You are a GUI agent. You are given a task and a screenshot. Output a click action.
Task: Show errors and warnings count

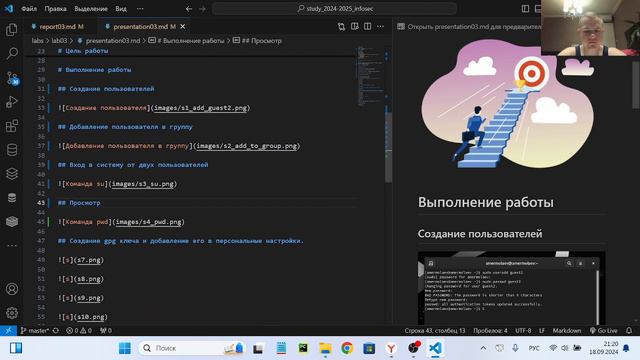point(79,331)
